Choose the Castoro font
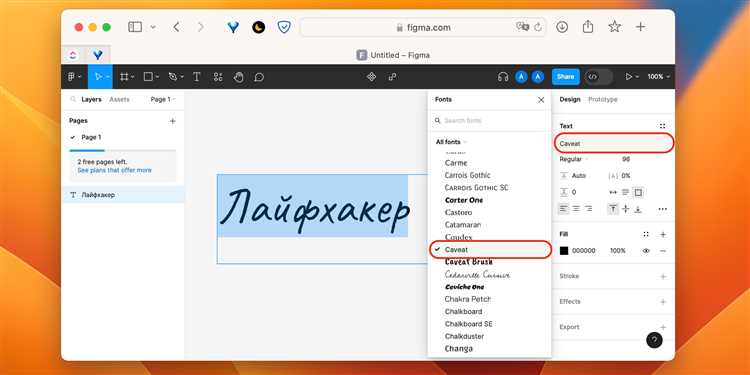 click(x=458, y=212)
